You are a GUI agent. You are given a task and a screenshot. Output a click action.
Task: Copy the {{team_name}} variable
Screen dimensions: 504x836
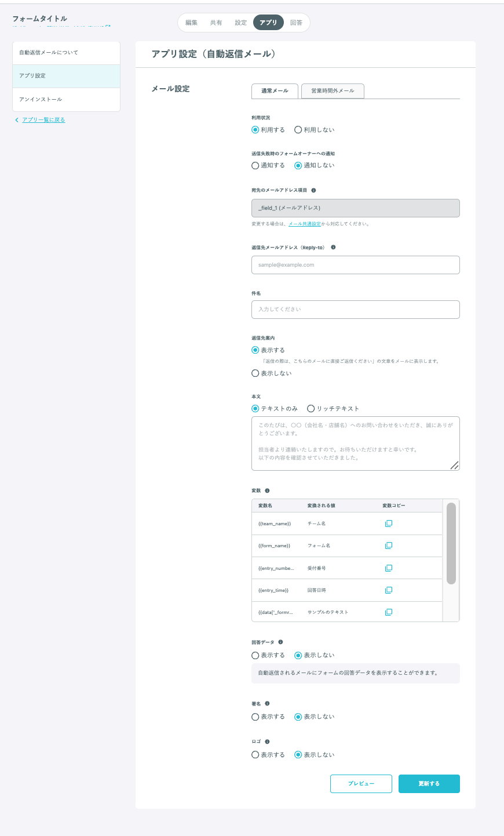point(389,524)
